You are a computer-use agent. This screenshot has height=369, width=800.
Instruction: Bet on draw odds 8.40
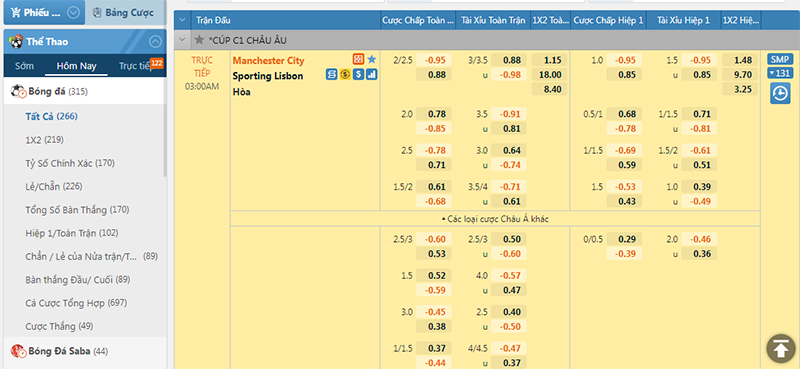click(549, 90)
